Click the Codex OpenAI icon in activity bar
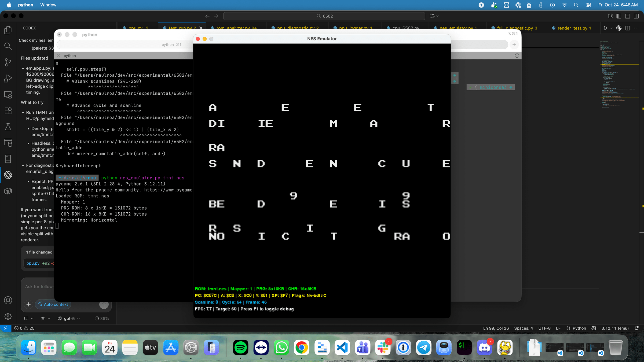644x362 pixels. tap(8, 175)
